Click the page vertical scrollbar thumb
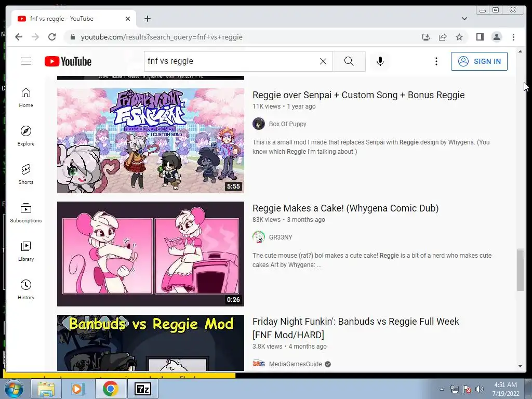The image size is (532, 399). [x=520, y=270]
